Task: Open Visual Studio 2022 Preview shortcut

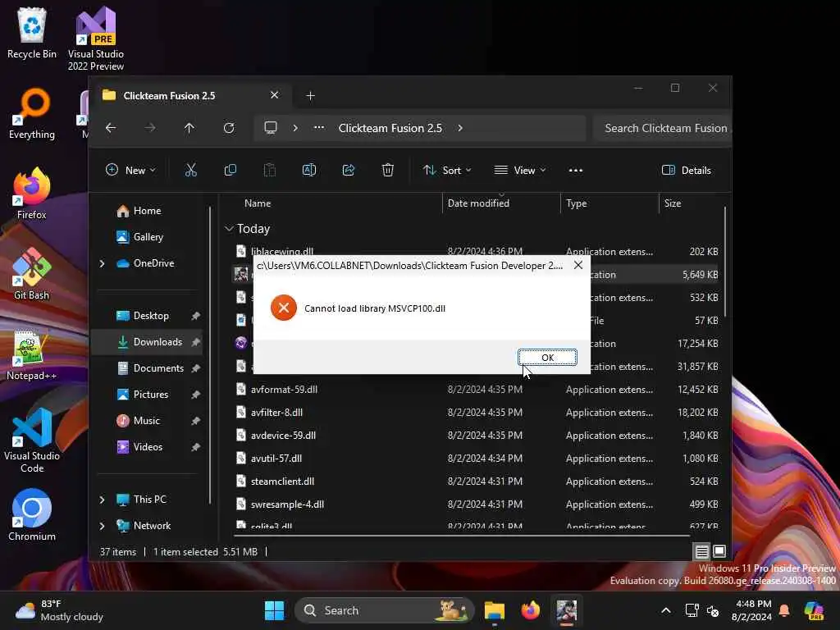Action: (x=96, y=39)
